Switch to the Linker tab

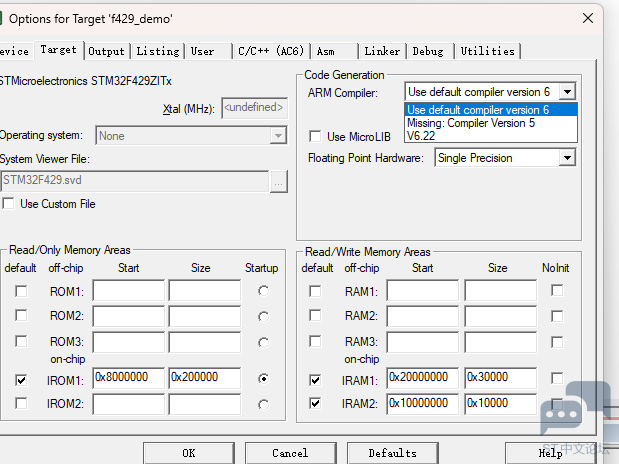(x=382, y=51)
